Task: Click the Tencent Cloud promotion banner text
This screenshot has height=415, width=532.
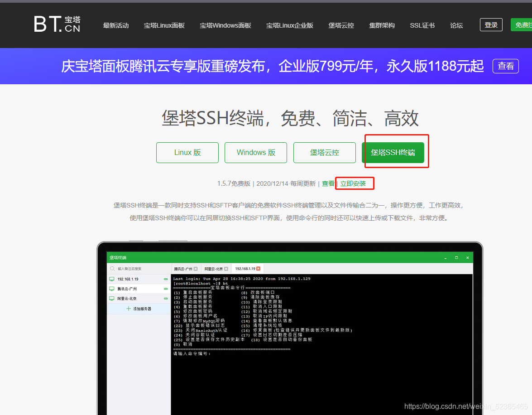Action: pos(273,66)
